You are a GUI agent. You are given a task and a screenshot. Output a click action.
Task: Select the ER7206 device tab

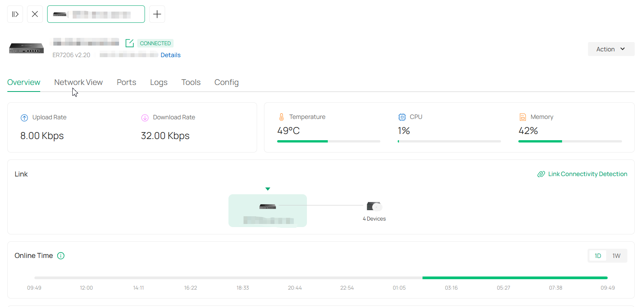click(x=96, y=14)
